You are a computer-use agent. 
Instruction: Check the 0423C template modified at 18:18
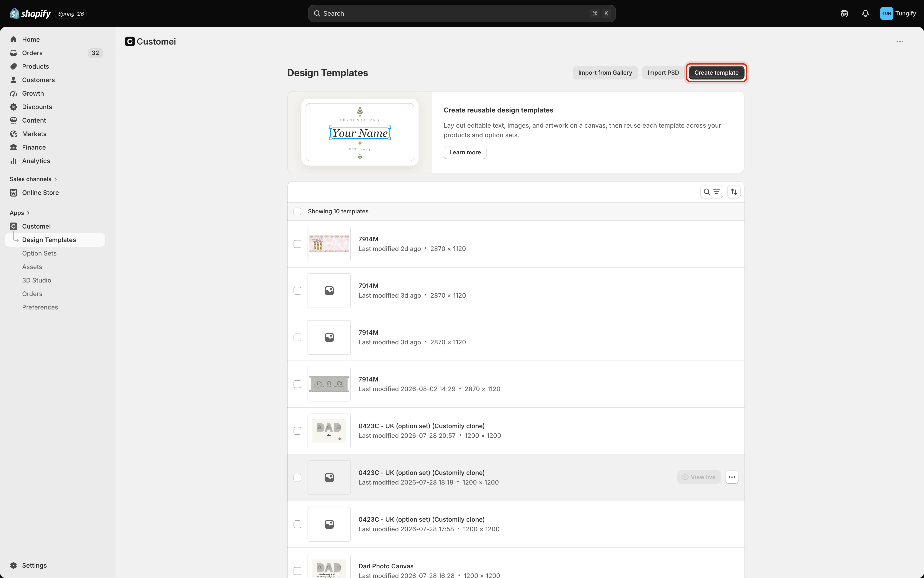pos(297,478)
